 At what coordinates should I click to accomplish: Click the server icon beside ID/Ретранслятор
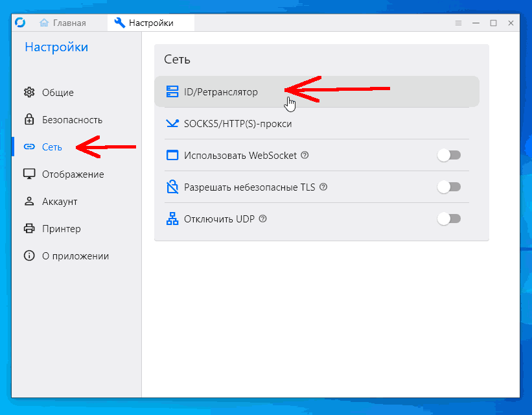coord(172,91)
